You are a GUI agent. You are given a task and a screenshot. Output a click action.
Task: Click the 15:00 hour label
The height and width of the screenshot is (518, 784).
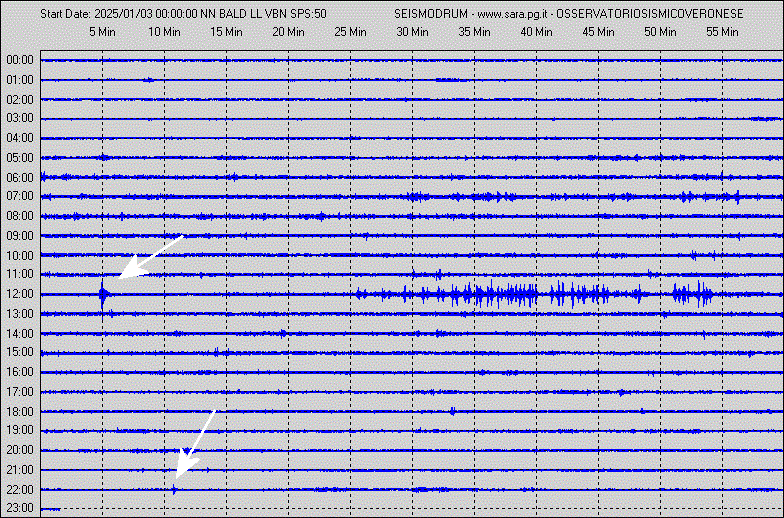point(20,352)
